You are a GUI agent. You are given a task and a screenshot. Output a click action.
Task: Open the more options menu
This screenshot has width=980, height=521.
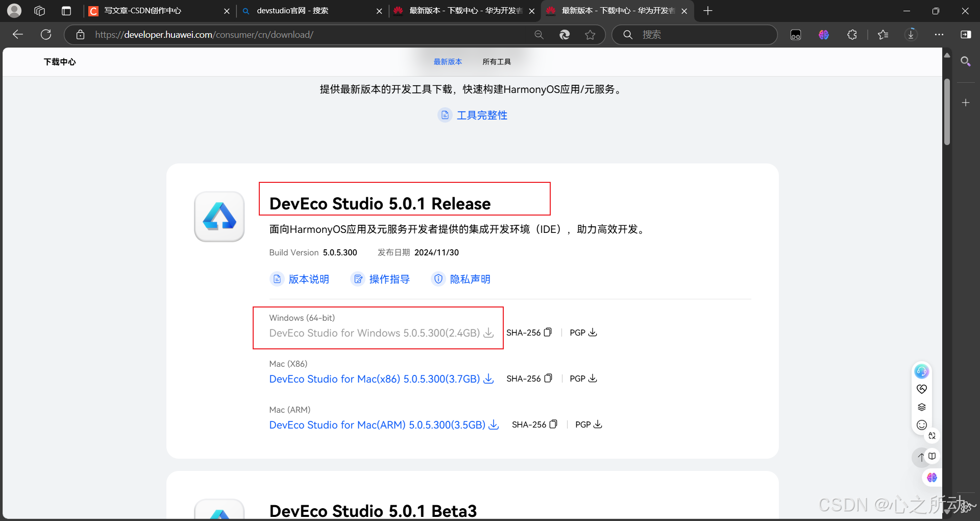pyautogui.click(x=940, y=35)
